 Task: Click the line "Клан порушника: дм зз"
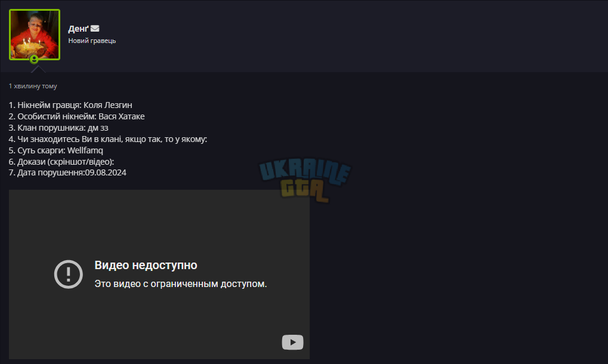[x=58, y=128]
